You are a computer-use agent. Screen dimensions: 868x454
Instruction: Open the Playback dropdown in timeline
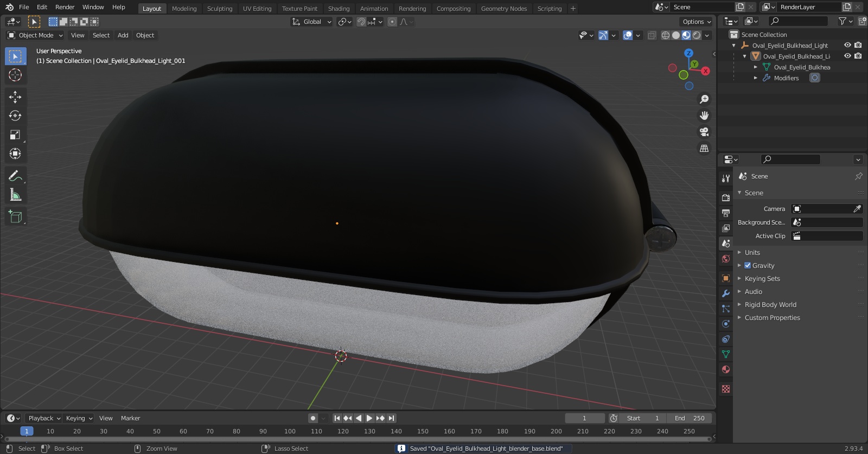coord(44,418)
